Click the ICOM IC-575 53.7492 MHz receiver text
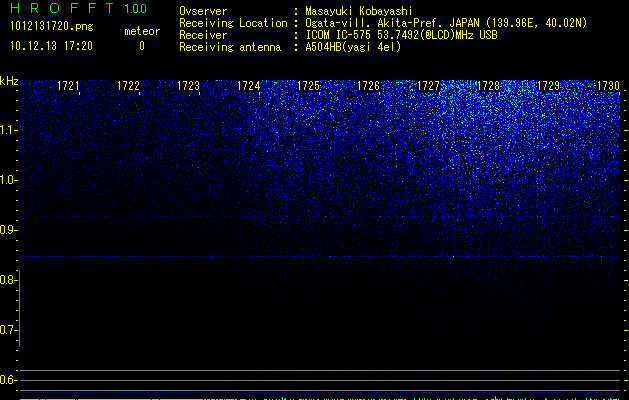Viewport: 629px width, 400px height. (401, 35)
